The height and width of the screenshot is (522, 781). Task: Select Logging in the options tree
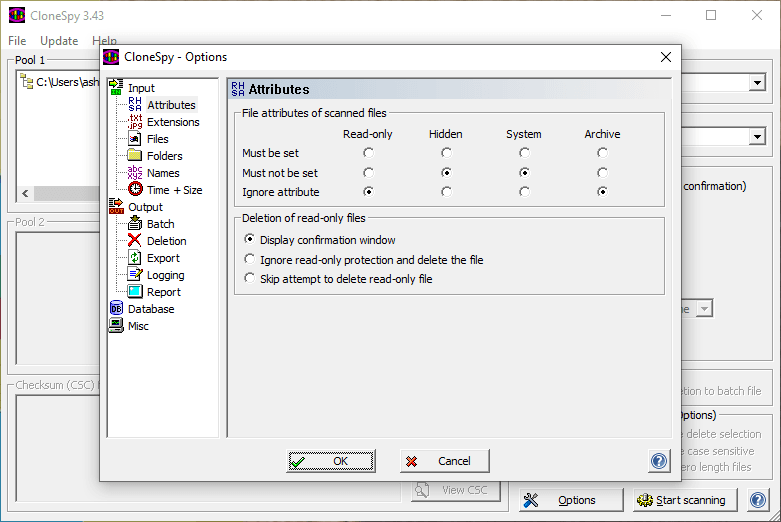165,275
